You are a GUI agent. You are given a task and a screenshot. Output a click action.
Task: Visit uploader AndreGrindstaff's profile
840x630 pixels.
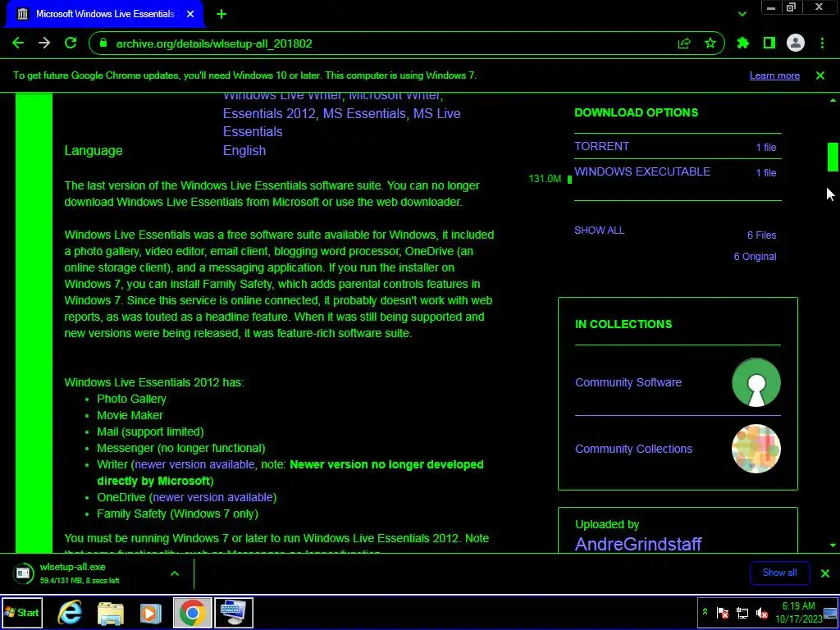pyautogui.click(x=638, y=545)
